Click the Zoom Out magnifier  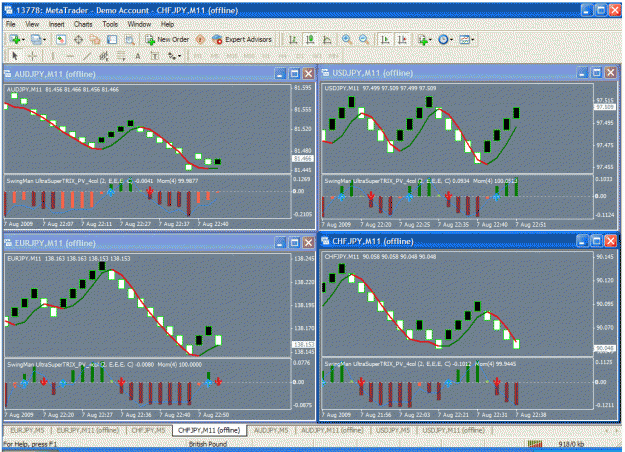(364, 39)
